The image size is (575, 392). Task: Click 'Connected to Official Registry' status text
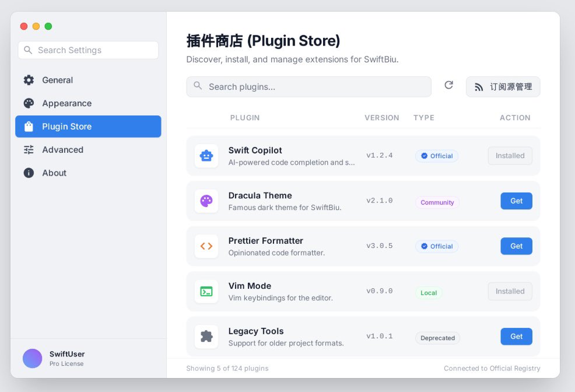pos(492,368)
